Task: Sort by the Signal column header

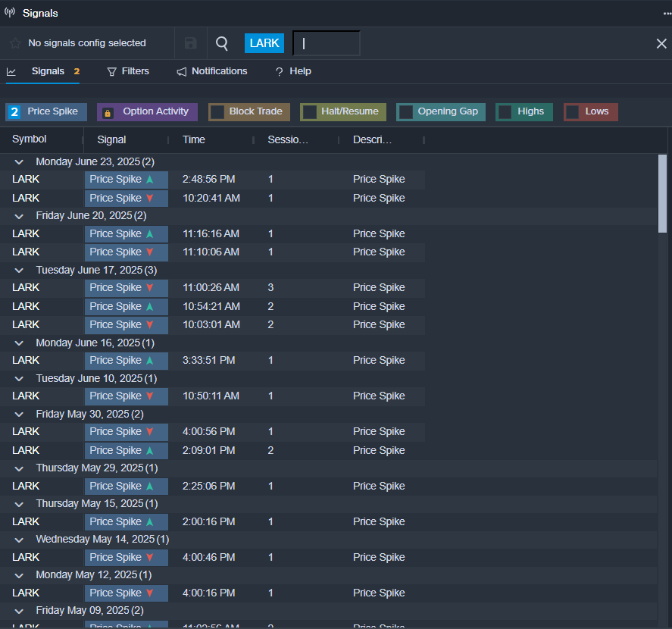Action: coord(111,139)
